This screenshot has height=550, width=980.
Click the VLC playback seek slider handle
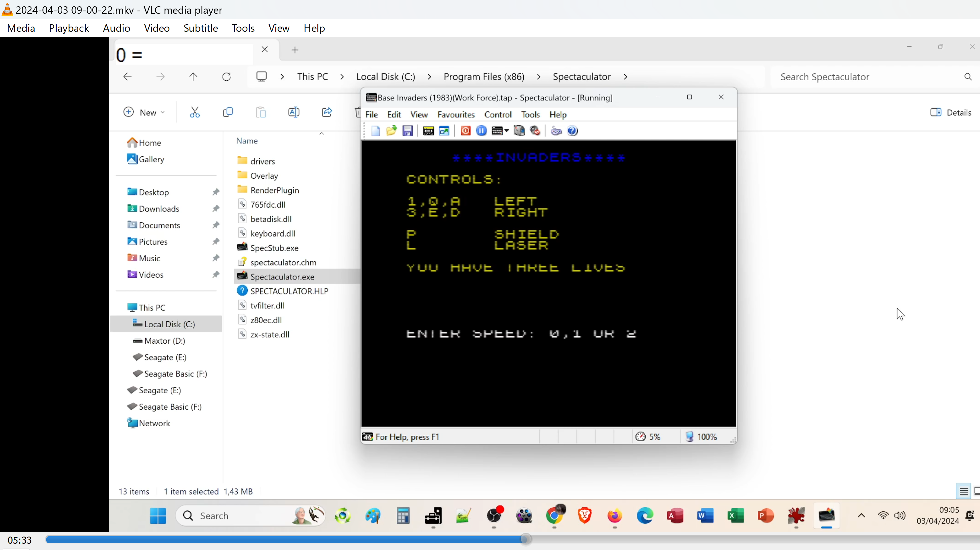(525, 539)
